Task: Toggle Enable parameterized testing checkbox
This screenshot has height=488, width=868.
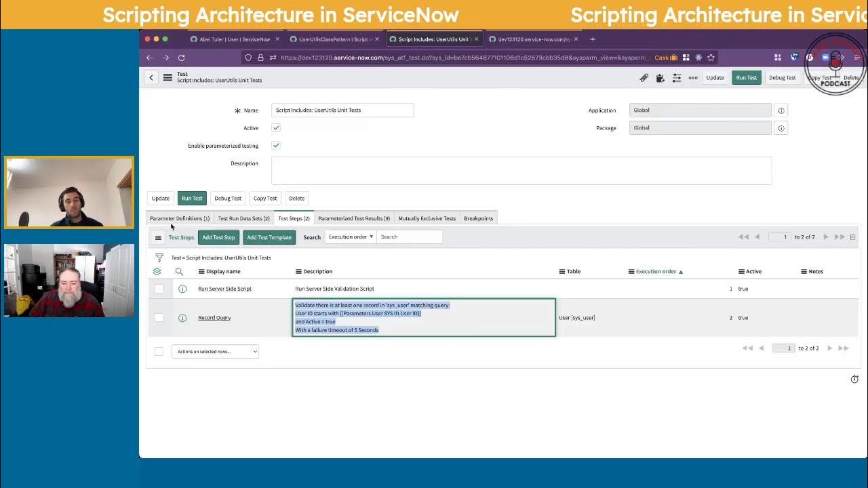Action: click(x=276, y=145)
